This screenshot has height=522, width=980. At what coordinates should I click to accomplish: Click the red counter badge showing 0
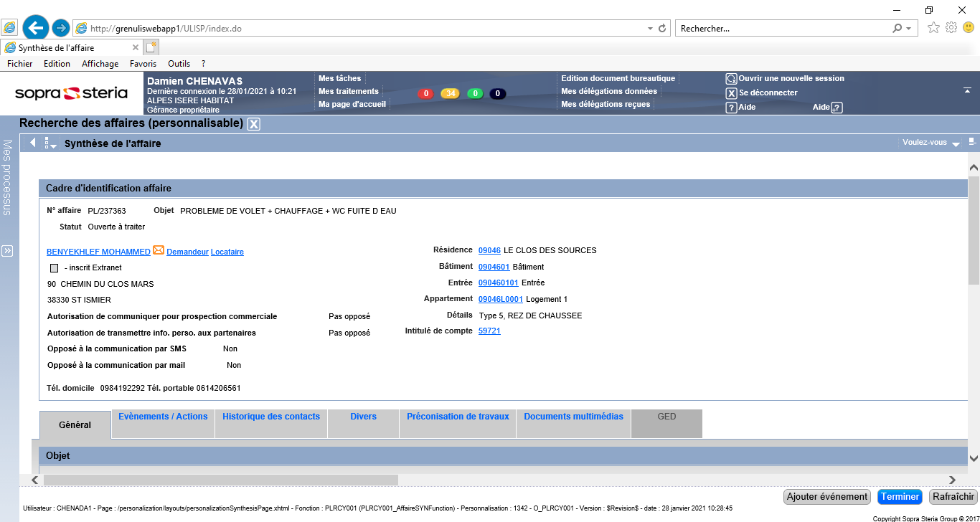(x=425, y=94)
